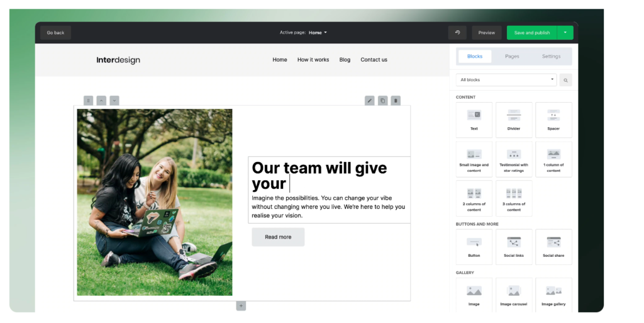Viewport: 644px width, 323px height.
Task: Switch to the Settings tab
Action: [x=551, y=56]
